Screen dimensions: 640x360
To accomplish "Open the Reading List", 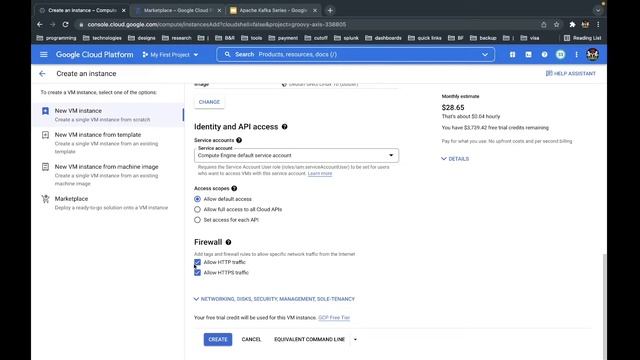I will (582, 38).
